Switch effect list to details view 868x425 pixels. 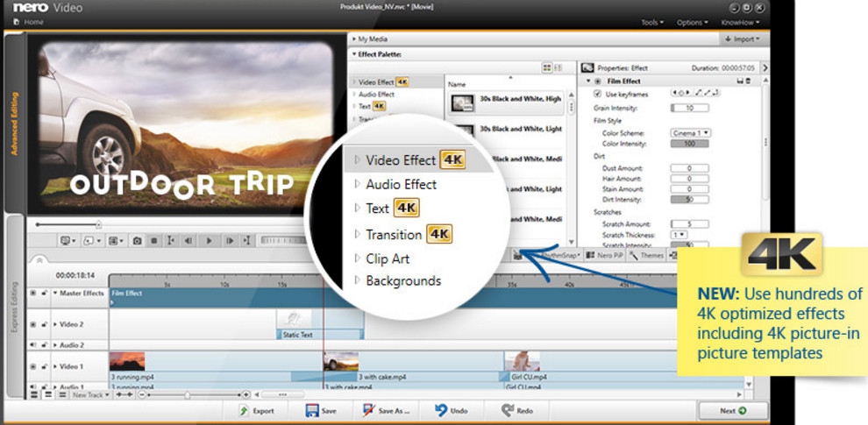(x=558, y=67)
